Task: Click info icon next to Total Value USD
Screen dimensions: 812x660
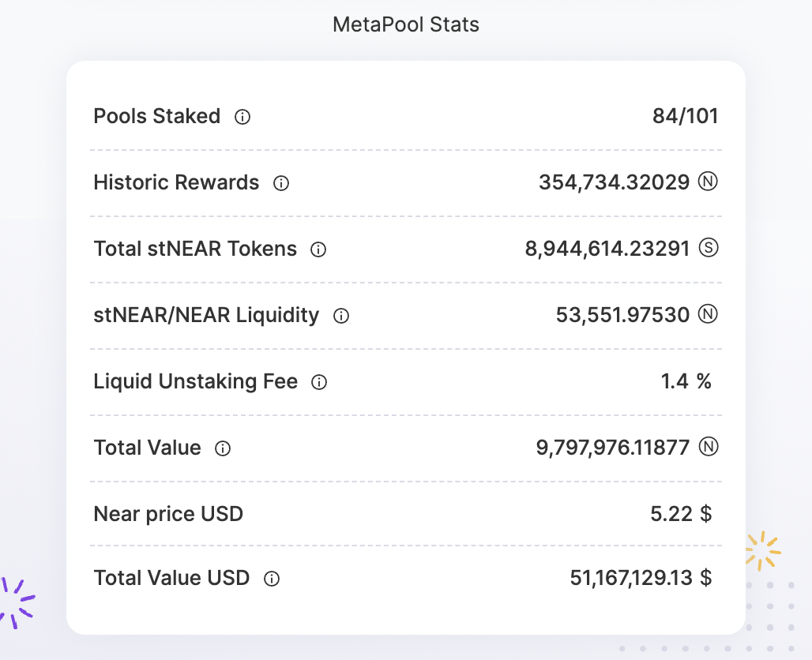Action: click(x=272, y=579)
